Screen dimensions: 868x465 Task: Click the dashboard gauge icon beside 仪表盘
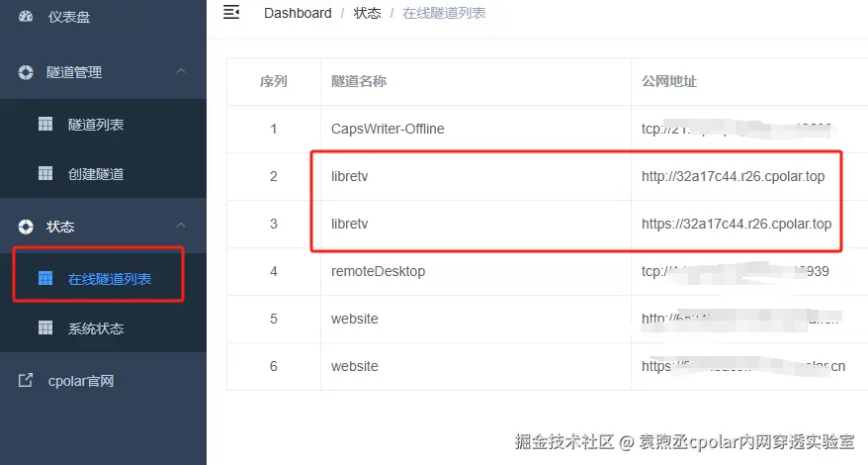[x=26, y=17]
